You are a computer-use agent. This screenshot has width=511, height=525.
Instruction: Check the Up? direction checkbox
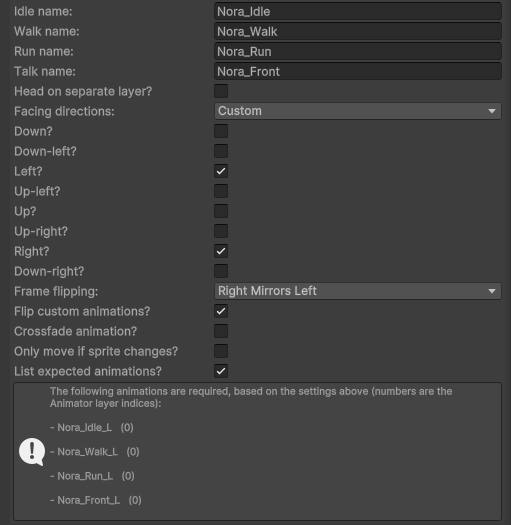[221, 211]
